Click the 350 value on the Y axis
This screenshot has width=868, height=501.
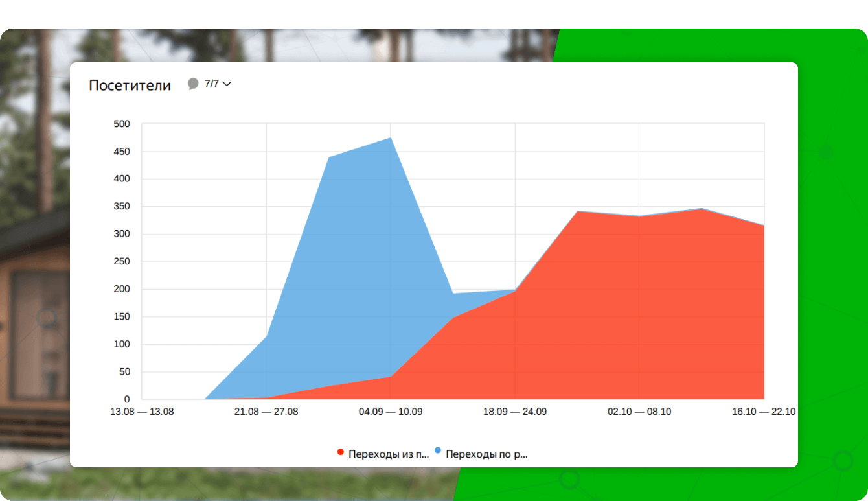tap(122, 207)
